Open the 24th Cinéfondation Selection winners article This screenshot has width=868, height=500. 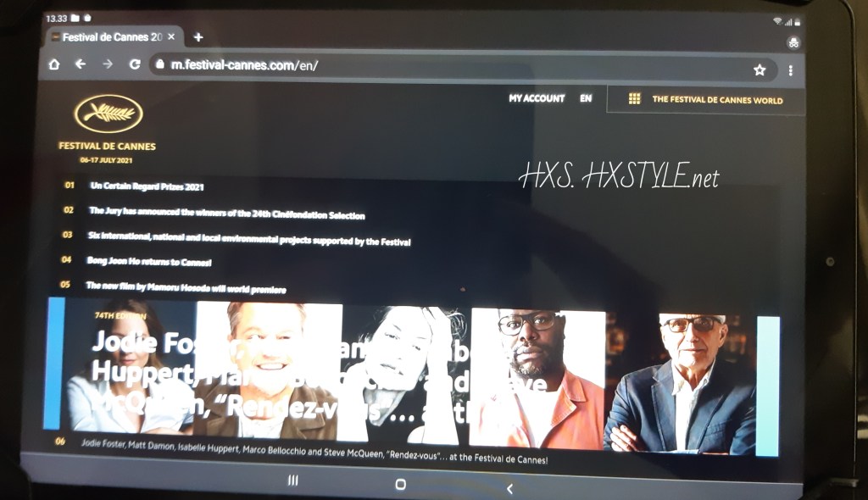click(226, 215)
